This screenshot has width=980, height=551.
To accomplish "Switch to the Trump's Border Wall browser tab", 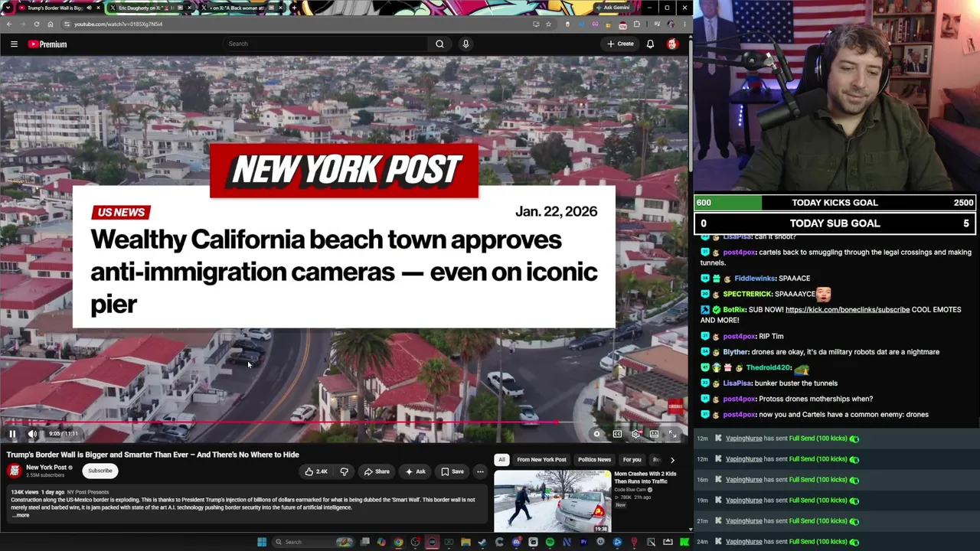I will click(54, 8).
